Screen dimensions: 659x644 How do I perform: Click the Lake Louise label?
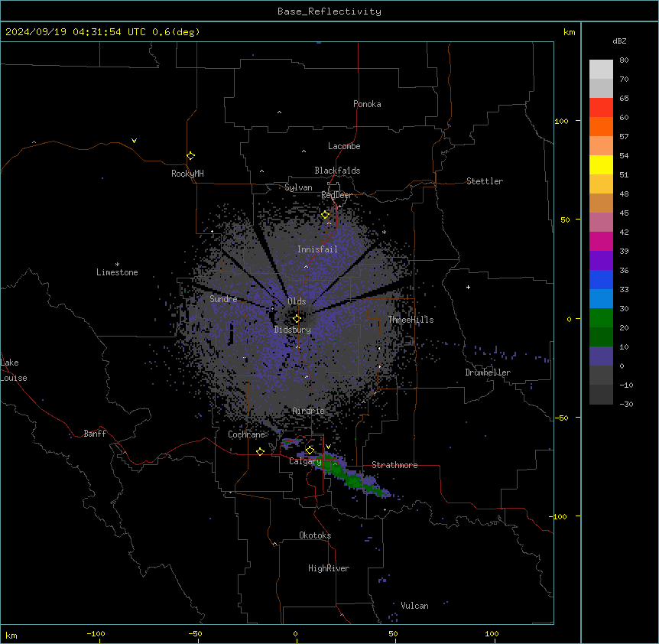click(x=14, y=370)
